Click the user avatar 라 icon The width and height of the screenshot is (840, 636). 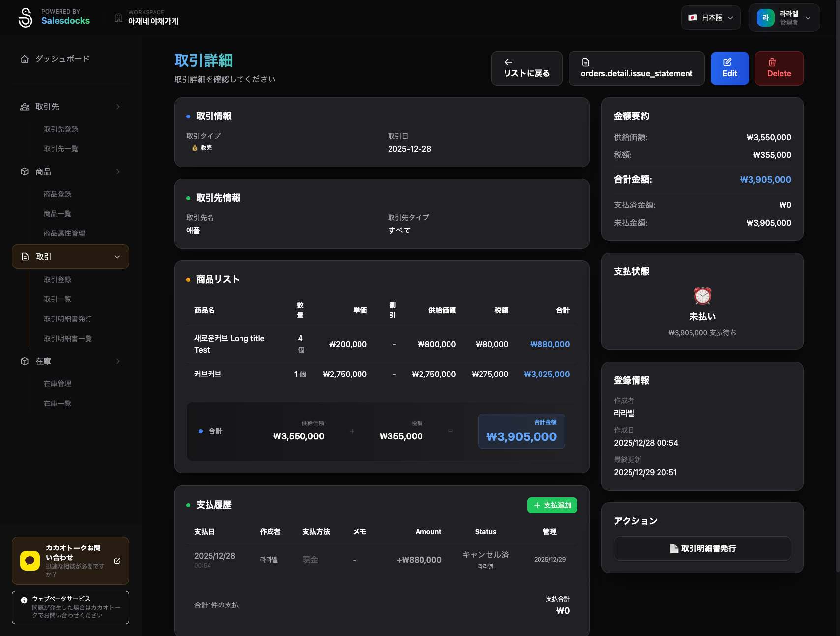tap(765, 18)
